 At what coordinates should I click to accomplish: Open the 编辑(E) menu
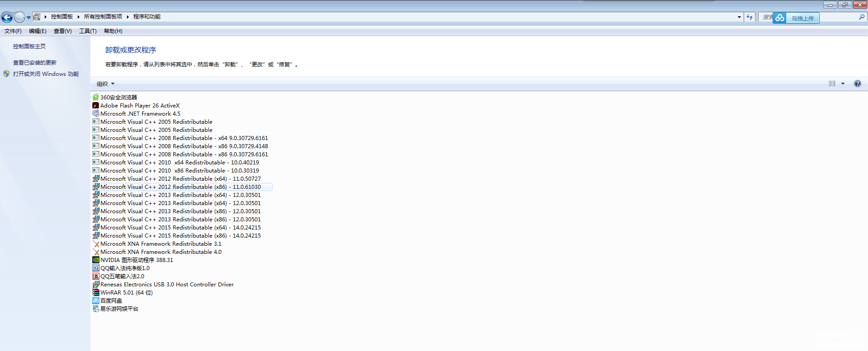[38, 31]
